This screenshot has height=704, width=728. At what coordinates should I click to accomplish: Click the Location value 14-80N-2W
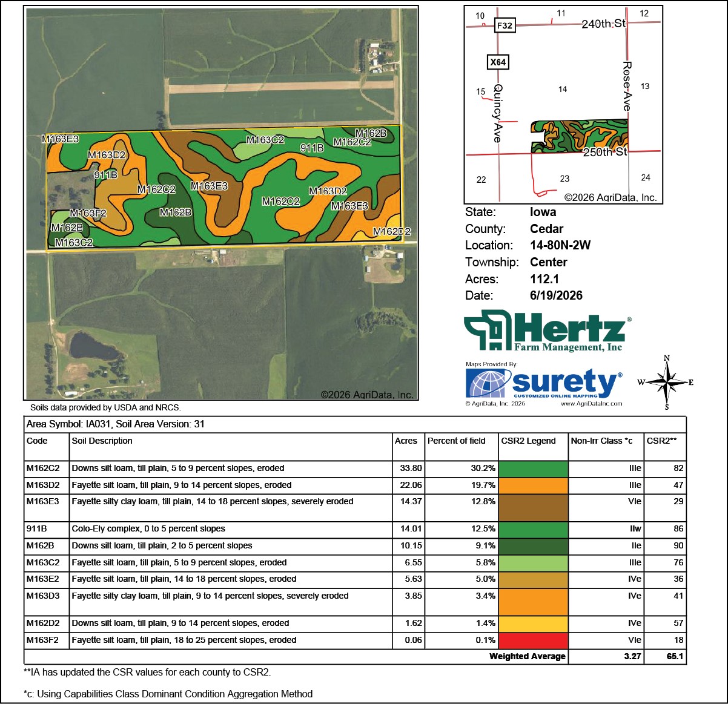tap(560, 246)
